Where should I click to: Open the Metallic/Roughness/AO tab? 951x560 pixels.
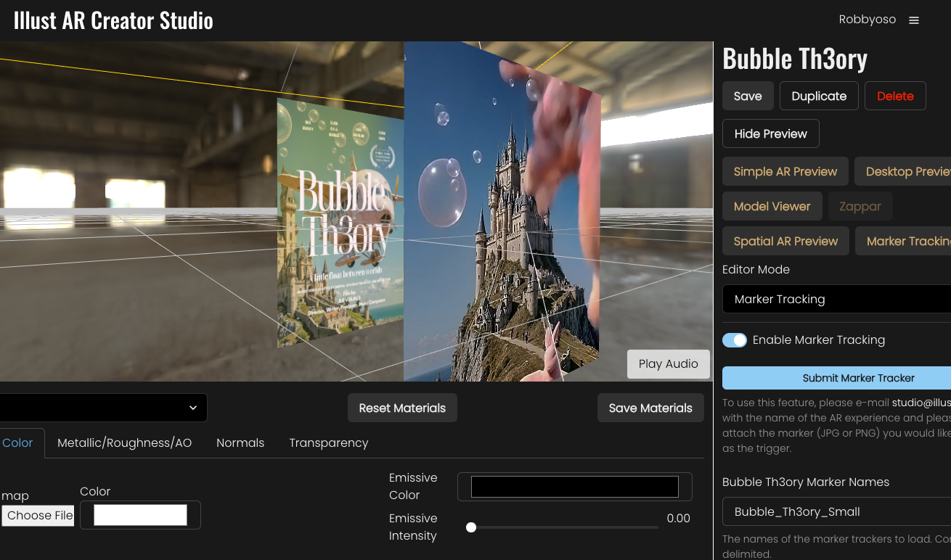click(124, 442)
